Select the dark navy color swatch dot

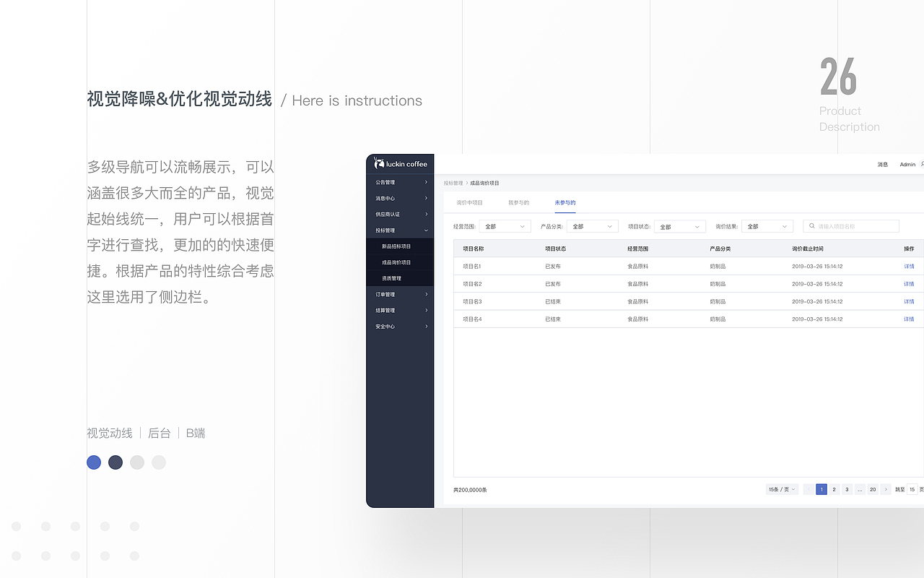pos(115,462)
